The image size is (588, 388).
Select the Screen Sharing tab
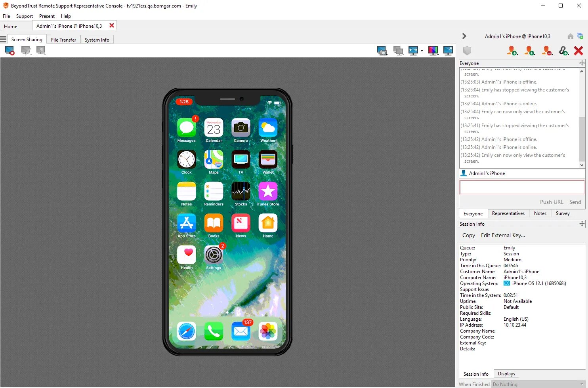pos(27,39)
